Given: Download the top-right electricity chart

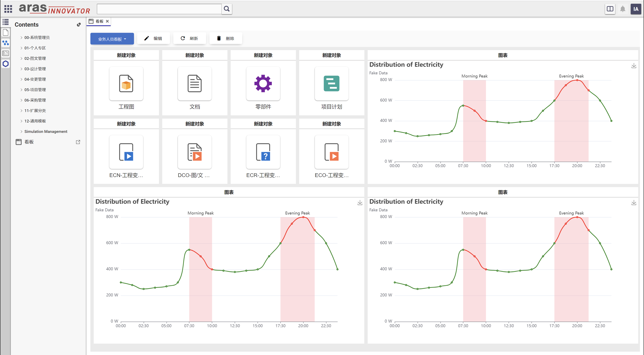Looking at the screenshot, I should pyautogui.click(x=634, y=66).
